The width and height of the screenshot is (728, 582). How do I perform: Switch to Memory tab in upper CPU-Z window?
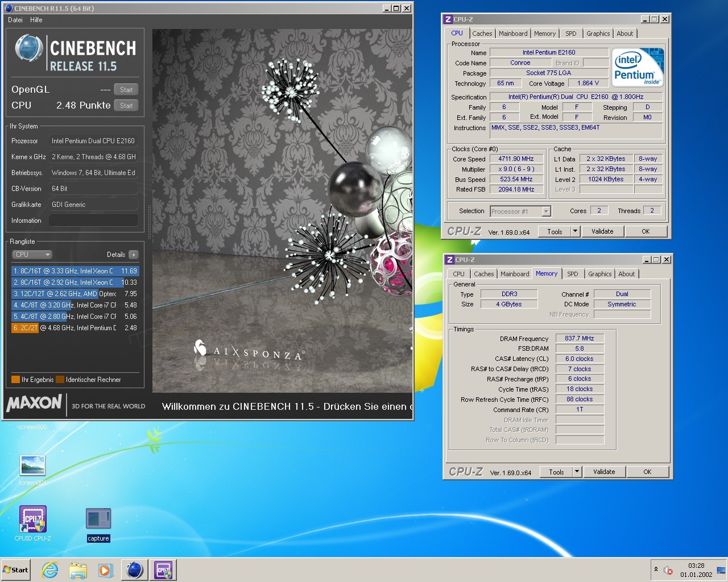[x=545, y=34]
